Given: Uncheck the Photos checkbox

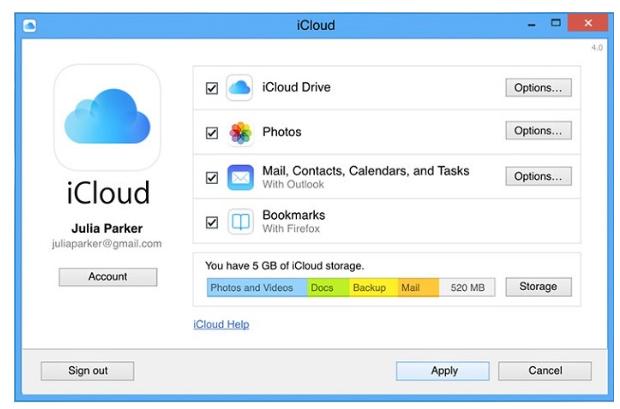Looking at the screenshot, I should tap(212, 133).
